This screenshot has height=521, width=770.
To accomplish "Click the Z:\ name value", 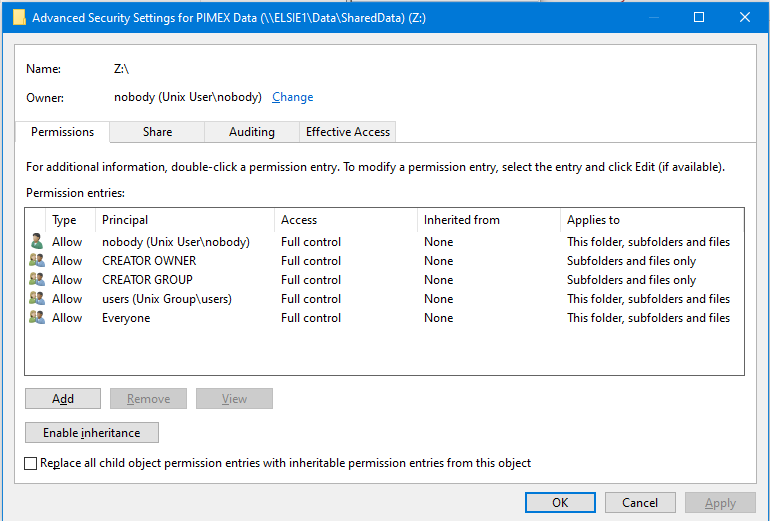I will click(121, 69).
